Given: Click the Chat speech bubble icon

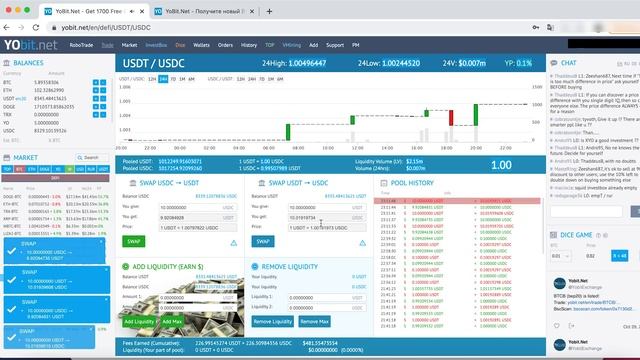Looking at the screenshot, I should click(x=554, y=63).
